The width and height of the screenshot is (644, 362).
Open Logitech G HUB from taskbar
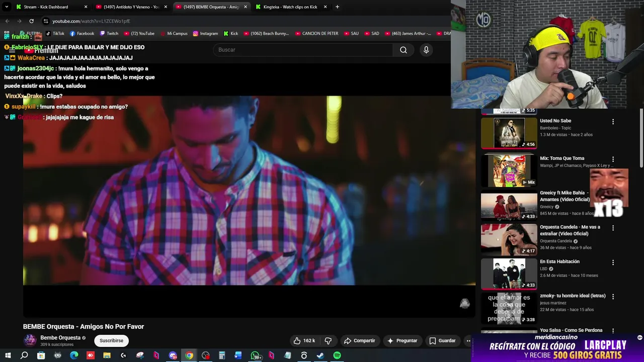tap(123, 355)
